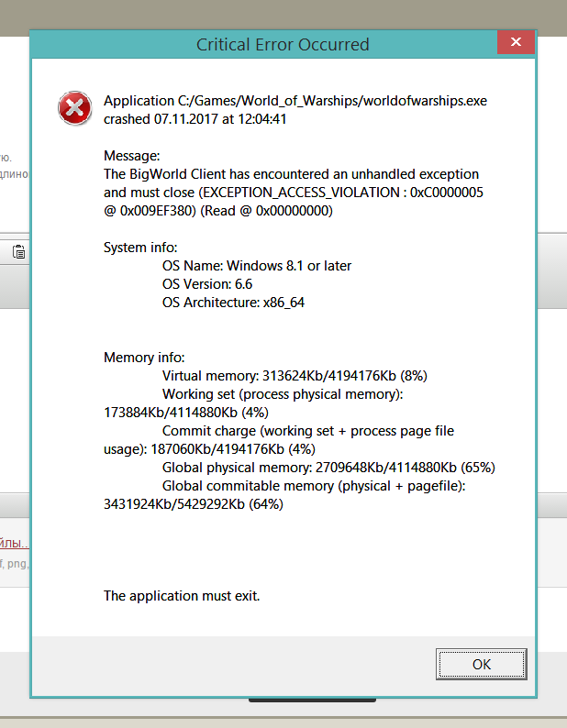Screen dimensions: 567x728
Task: Click the crashed 07.11.2017 at 12:04:41 line
Action: click(x=195, y=119)
